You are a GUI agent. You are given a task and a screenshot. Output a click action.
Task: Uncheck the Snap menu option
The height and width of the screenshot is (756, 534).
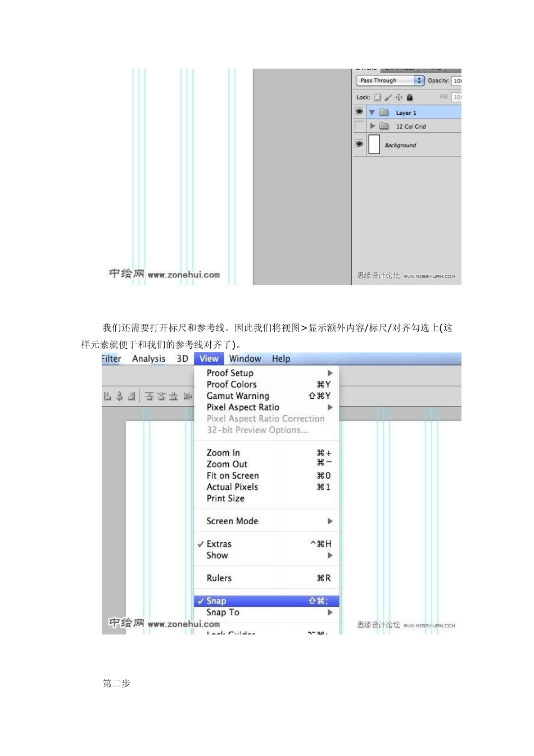[266, 601]
